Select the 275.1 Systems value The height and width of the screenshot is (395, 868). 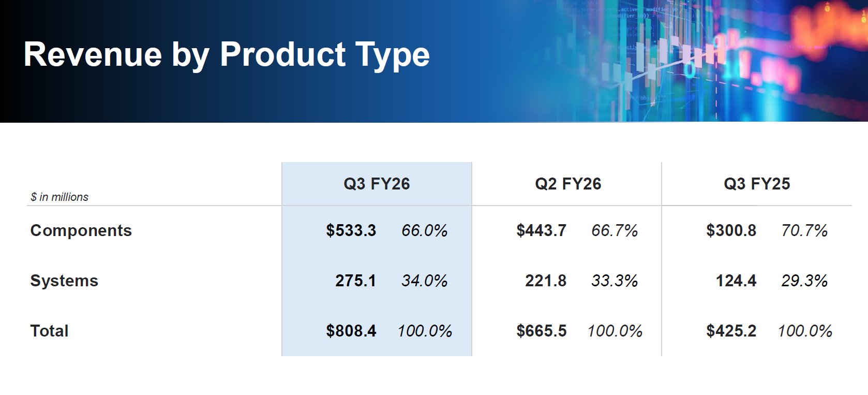[355, 281]
